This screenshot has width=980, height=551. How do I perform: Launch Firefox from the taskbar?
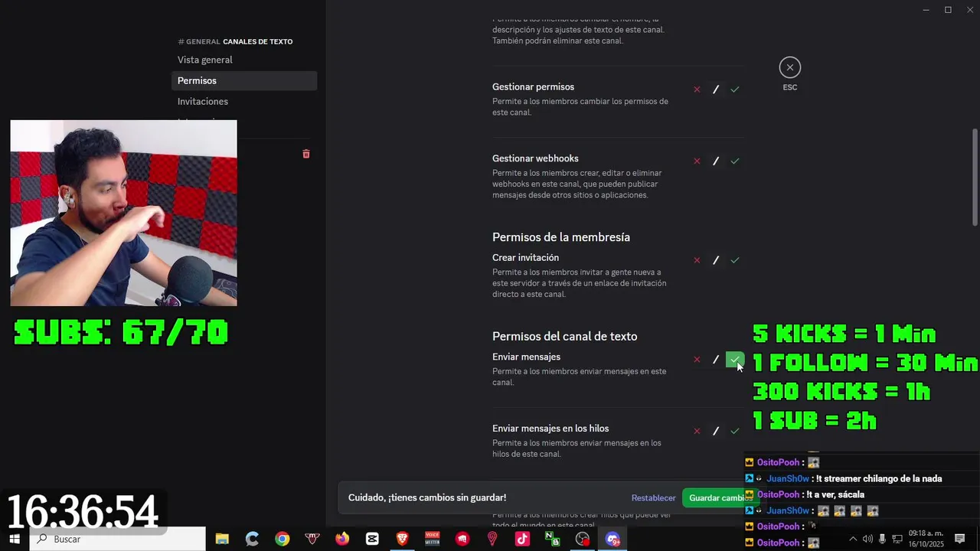click(x=342, y=539)
